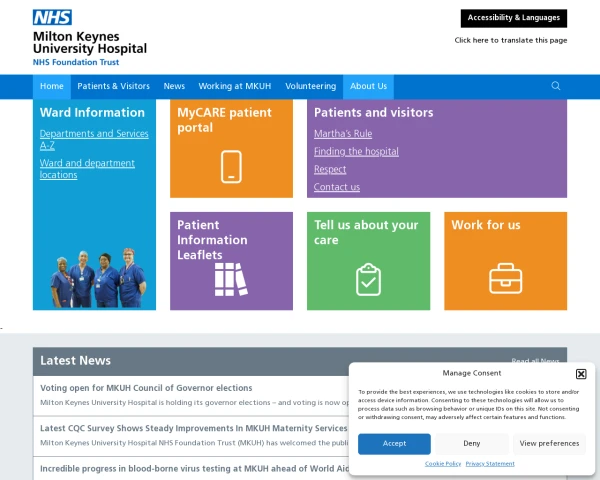The height and width of the screenshot is (480, 600).
Task: Click the Accessibility & Languages button
Action: point(514,18)
